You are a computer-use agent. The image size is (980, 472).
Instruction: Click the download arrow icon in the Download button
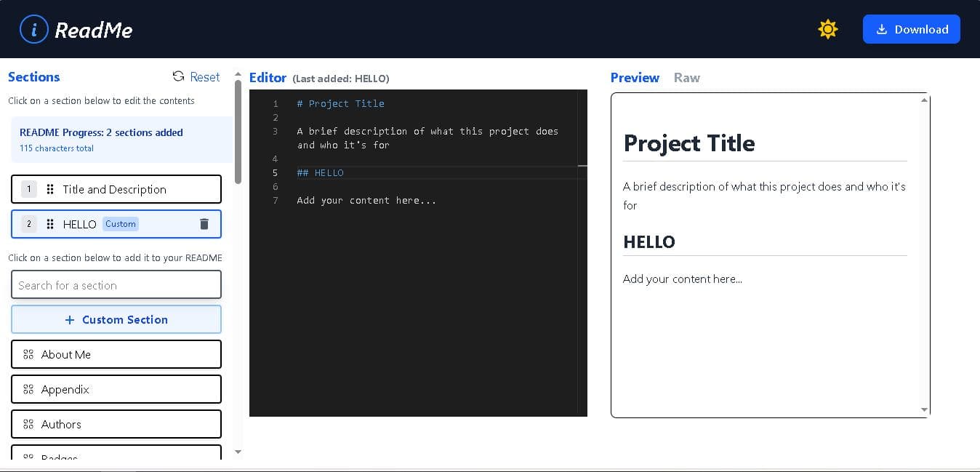pos(882,29)
